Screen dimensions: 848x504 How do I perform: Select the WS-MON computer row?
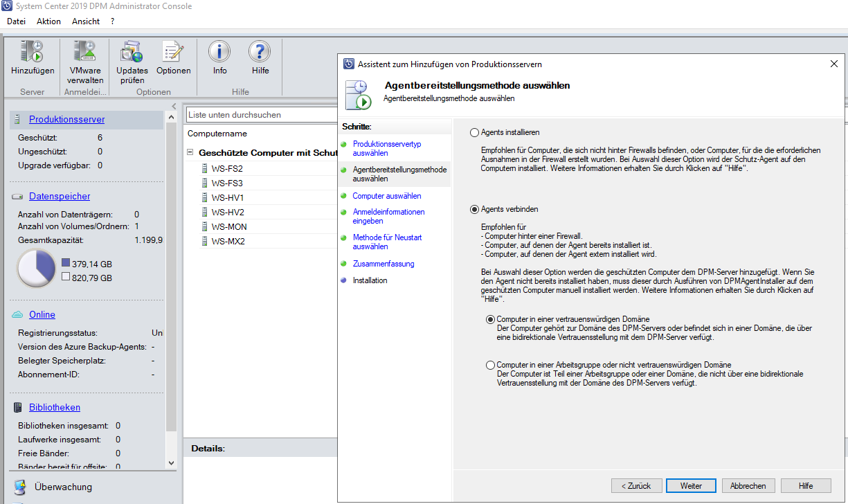click(262, 226)
